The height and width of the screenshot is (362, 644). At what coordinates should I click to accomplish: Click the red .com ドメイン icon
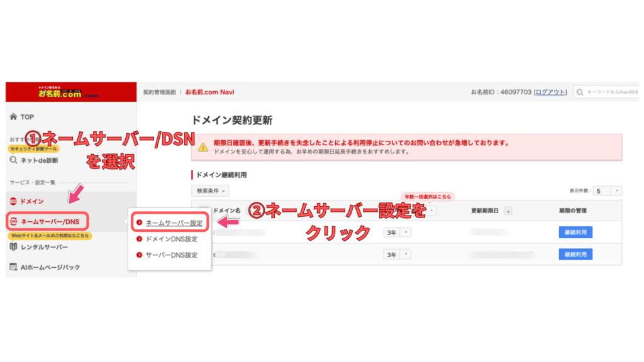(14, 201)
